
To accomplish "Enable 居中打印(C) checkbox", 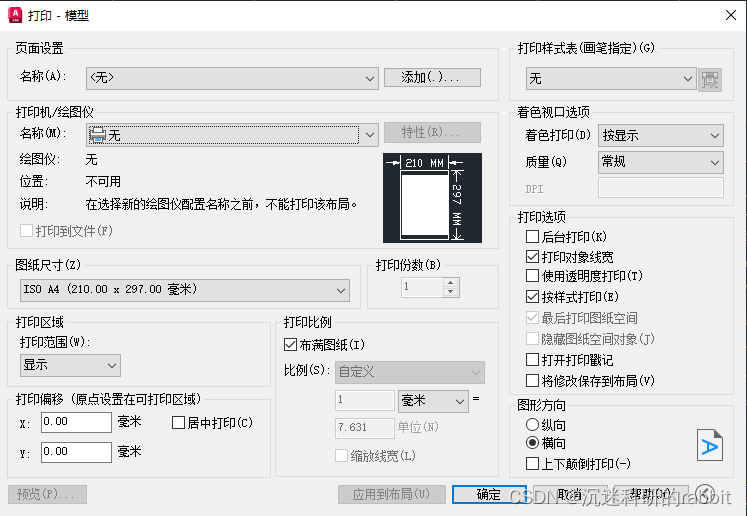I will [x=178, y=423].
